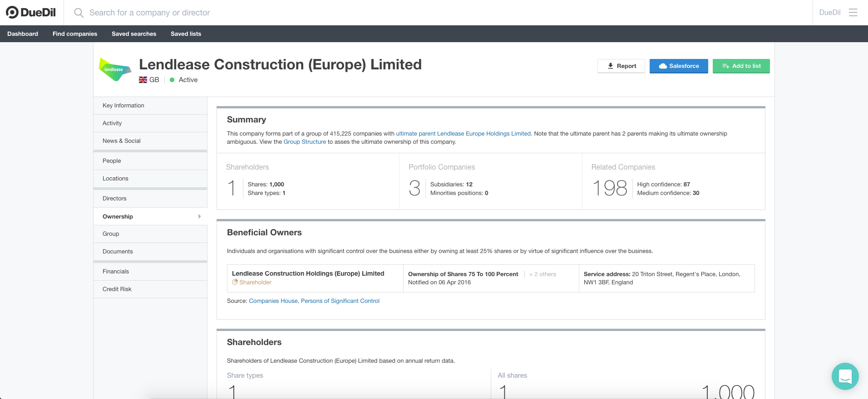Click the Portfolio Companies count 3
Screen dimensions: 868x399
pos(414,188)
